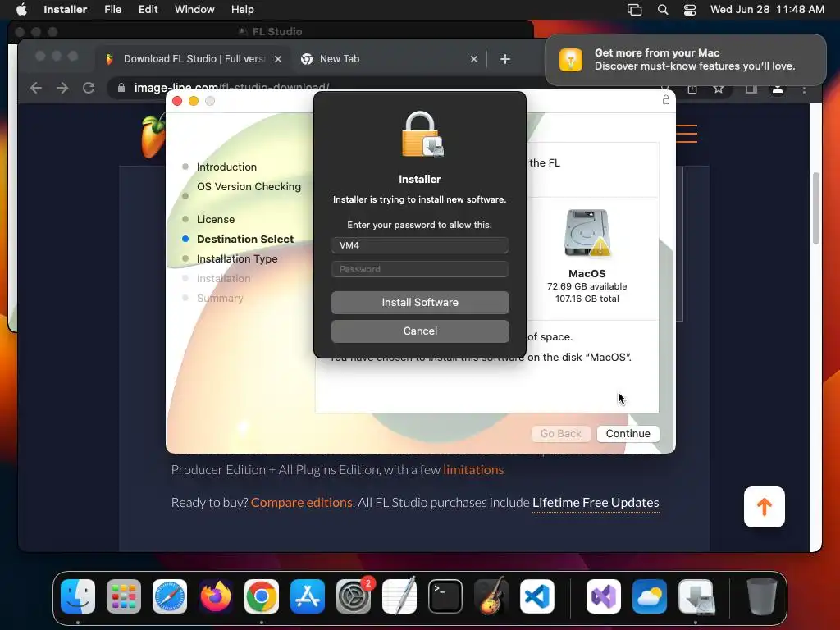The image size is (840, 630).
Task: Click the 72.69 GB available text
Action: click(587, 286)
